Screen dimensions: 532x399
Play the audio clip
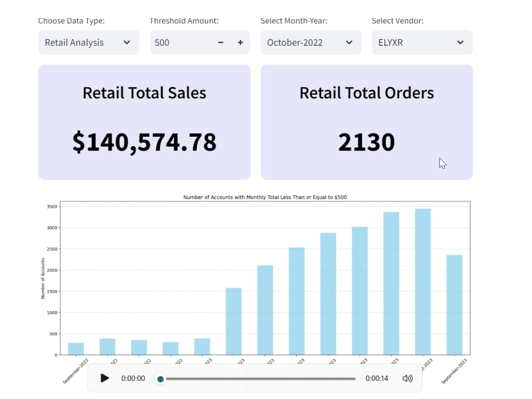pos(104,378)
